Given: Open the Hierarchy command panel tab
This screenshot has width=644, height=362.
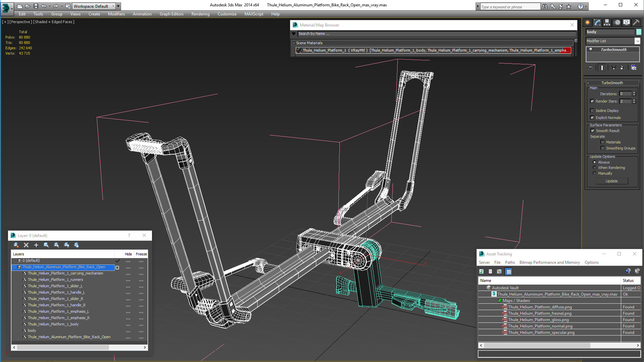Looking at the screenshot, I should [x=607, y=22].
